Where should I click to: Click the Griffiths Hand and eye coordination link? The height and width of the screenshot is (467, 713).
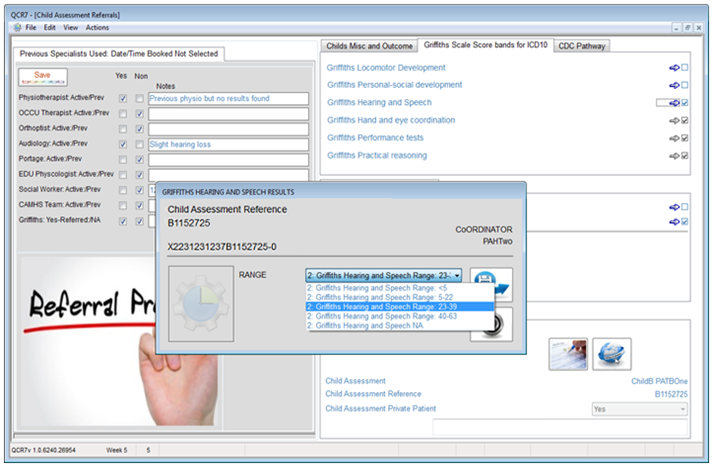coord(392,120)
